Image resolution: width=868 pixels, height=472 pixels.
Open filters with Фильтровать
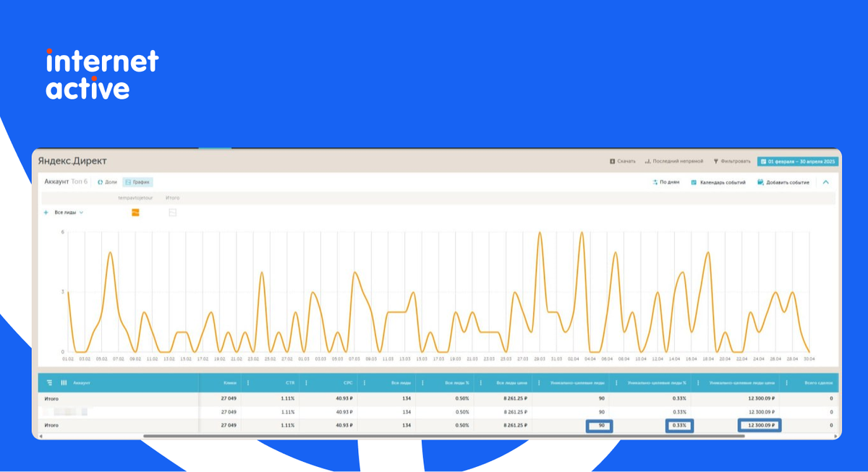(x=732, y=161)
